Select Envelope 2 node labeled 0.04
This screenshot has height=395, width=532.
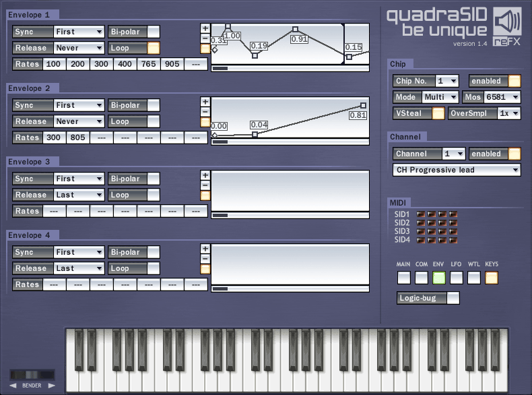click(x=255, y=135)
